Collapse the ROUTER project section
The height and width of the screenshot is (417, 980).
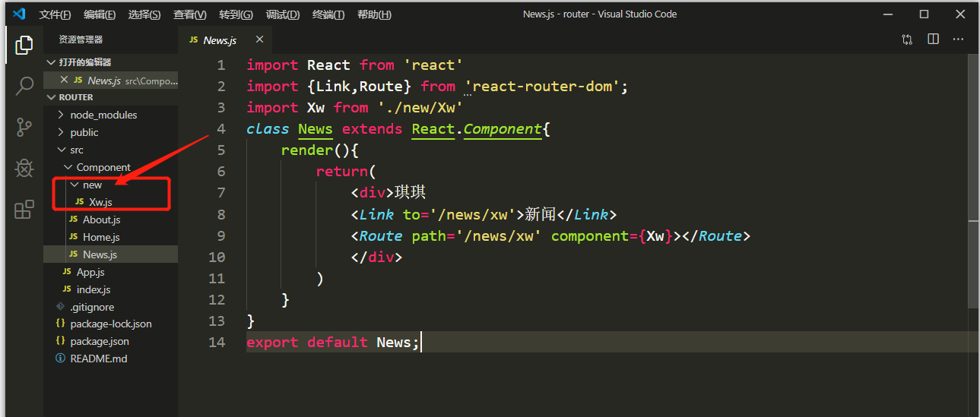coord(111,97)
